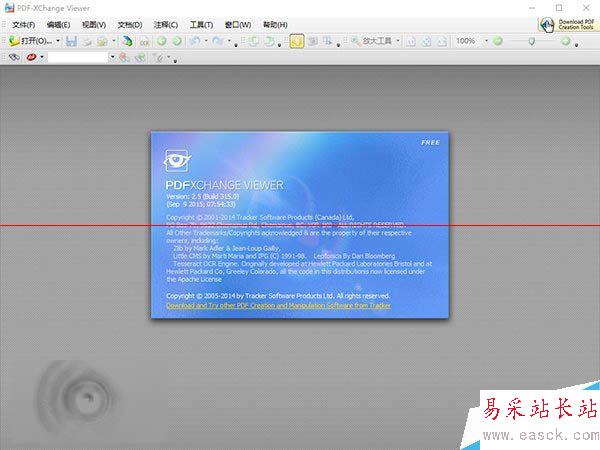Screen dimensions: 600x450
Task: Click the PDF-XChange Viewer title bar app icon
Action: pos(9,7)
